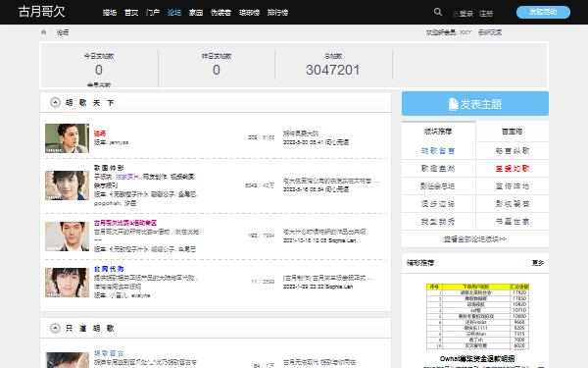Screen dimensions: 588x368
Task: Open the 家园 nav item
Action: click(x=196, y=13)
